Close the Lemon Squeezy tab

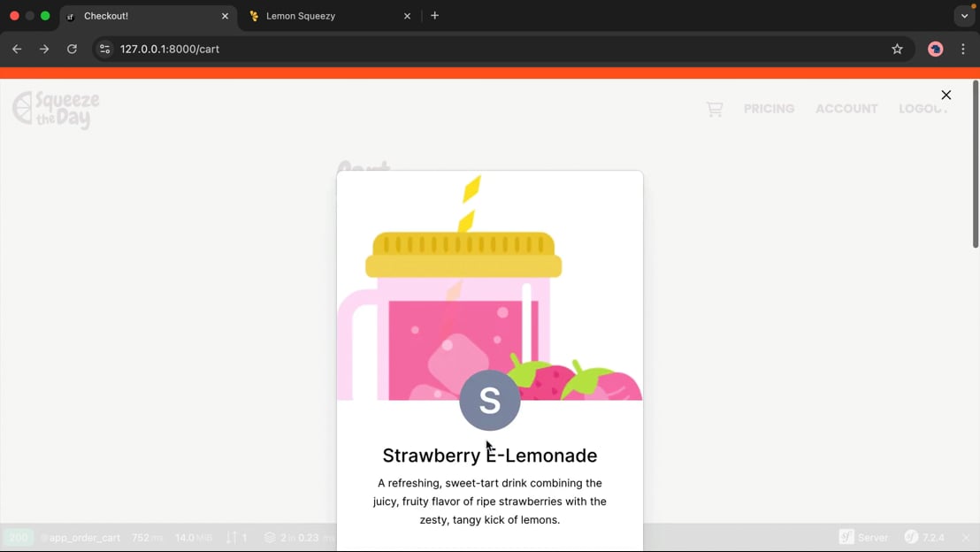coord(408,16)
